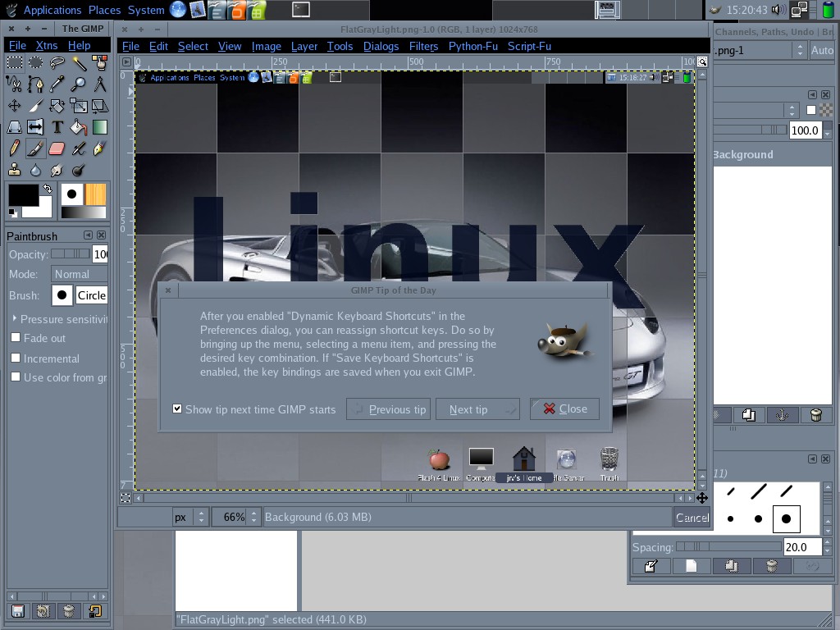Toggle zoom-on-resize button at ruler corner
Image resolution: width=840 pixels, height=630 pixels.
[x=702, y=62]
